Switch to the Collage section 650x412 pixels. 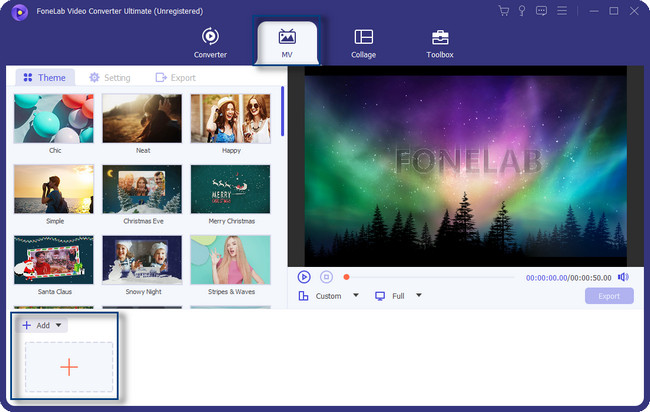tap(363, 43)
